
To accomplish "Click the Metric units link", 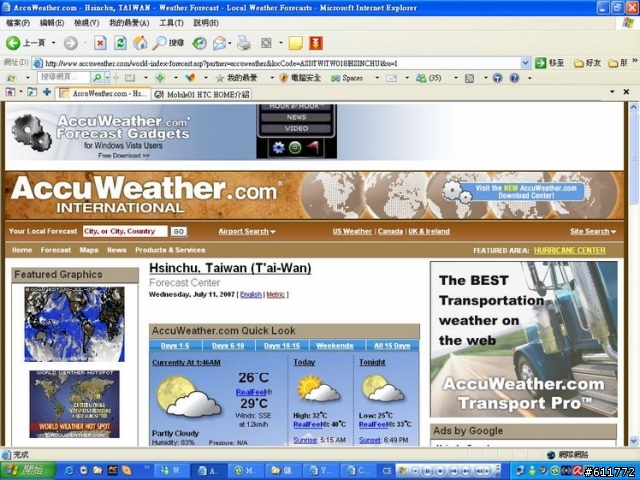I will tap(276, 295).
